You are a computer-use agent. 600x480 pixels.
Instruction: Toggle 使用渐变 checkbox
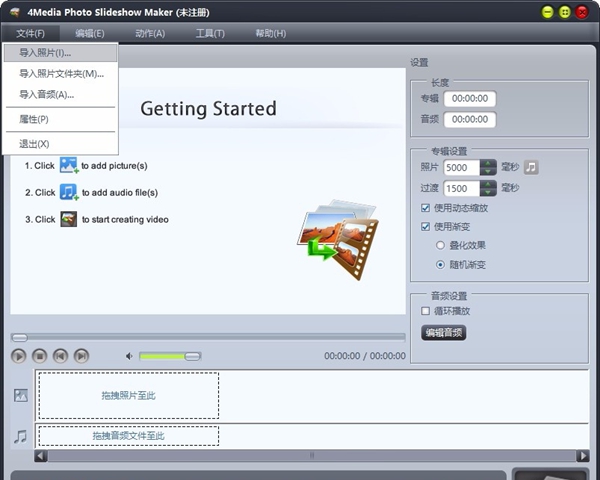click(x=425, y=227)
